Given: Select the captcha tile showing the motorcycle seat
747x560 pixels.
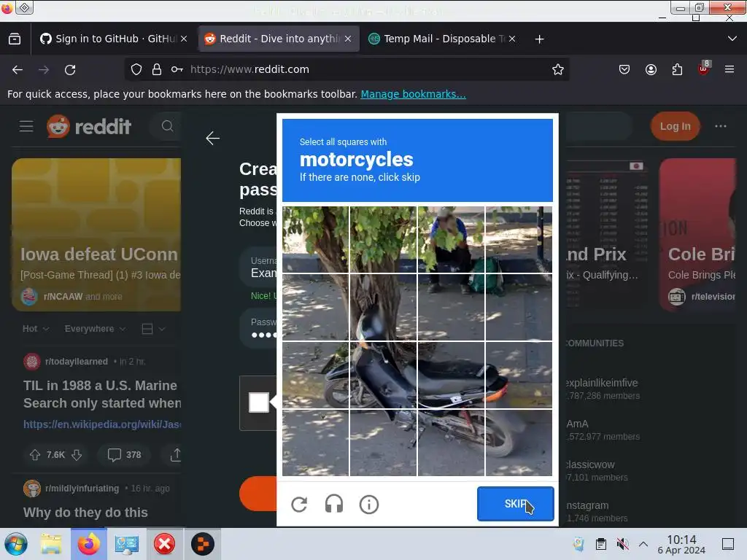Looking at the screenshot, I should (451, 376).
